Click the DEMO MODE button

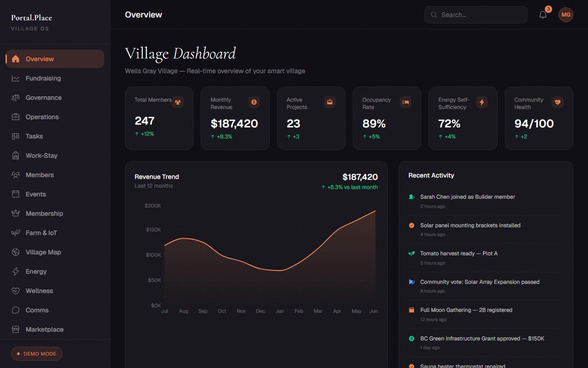point(36,353)
